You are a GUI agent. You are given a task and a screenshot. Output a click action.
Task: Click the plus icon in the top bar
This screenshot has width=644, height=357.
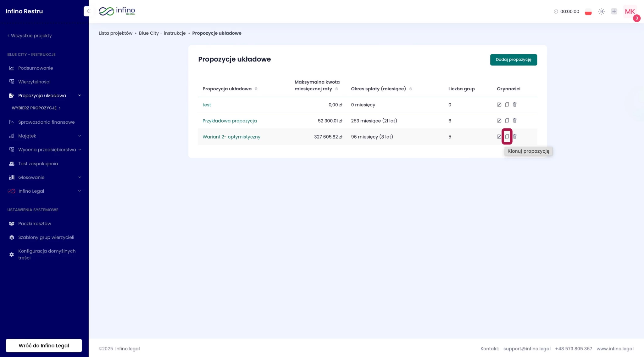click(x=614, y=11)
